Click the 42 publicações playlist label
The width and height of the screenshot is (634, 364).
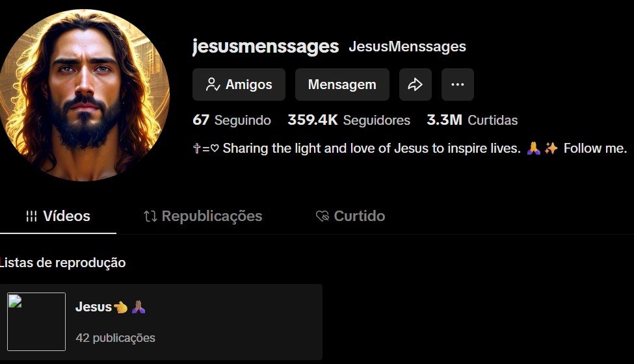[x=115, y=338]
